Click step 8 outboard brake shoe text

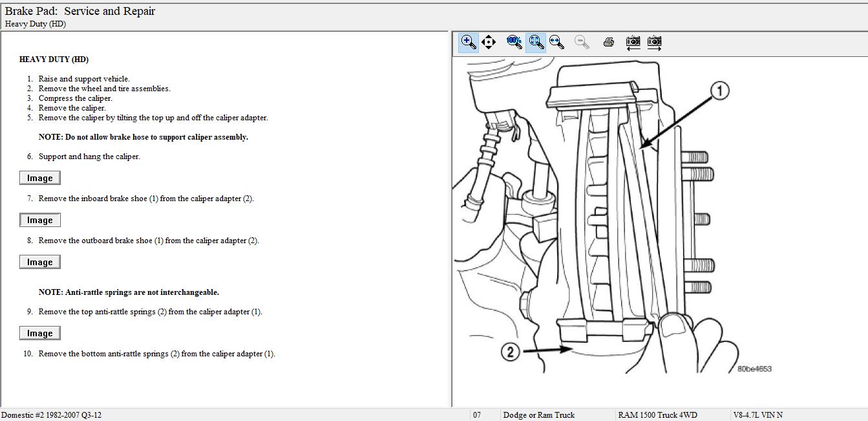(149, 241)
